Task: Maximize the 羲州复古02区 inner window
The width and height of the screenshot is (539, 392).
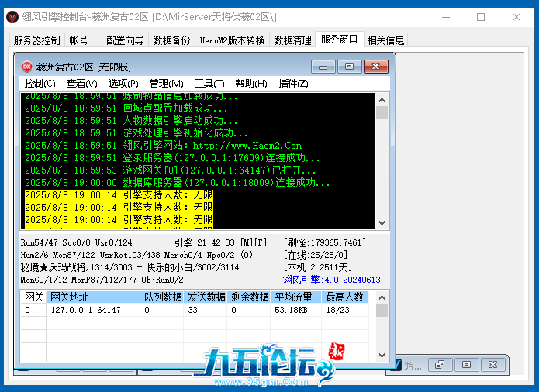Action: click(350, 67)
